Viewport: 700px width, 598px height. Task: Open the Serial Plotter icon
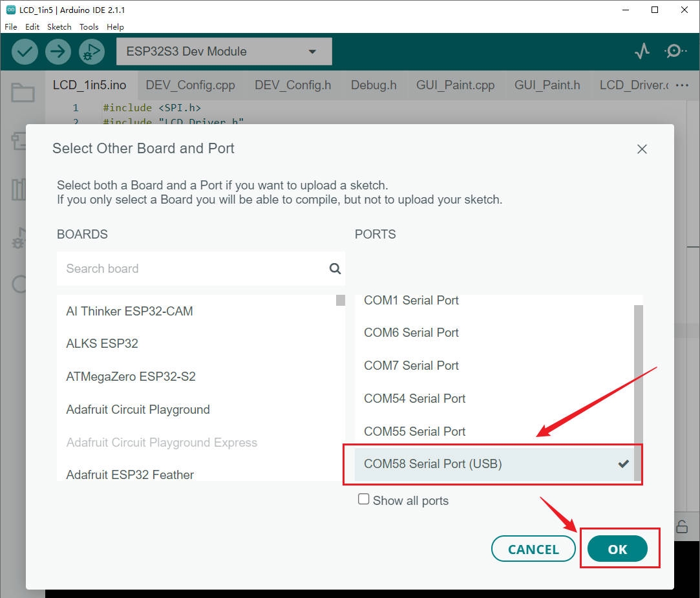642,51
